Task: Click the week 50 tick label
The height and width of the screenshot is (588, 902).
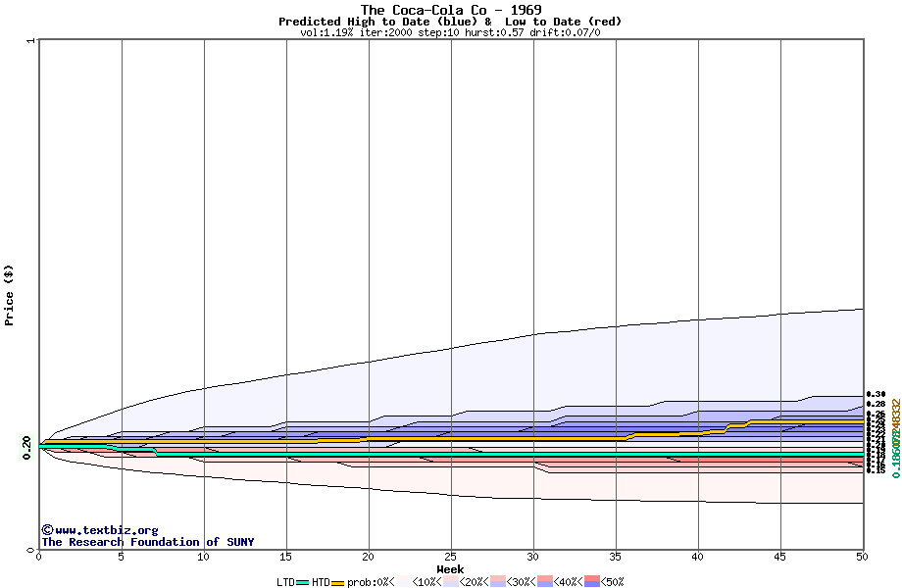Action: [x=862, y=557]
